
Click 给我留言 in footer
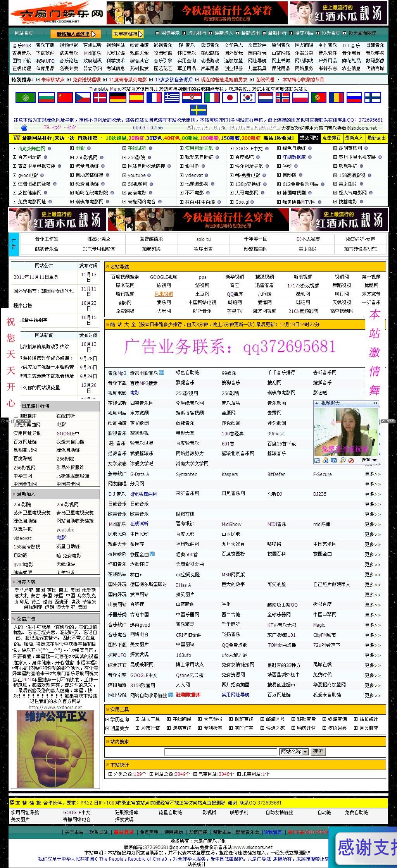273,832
